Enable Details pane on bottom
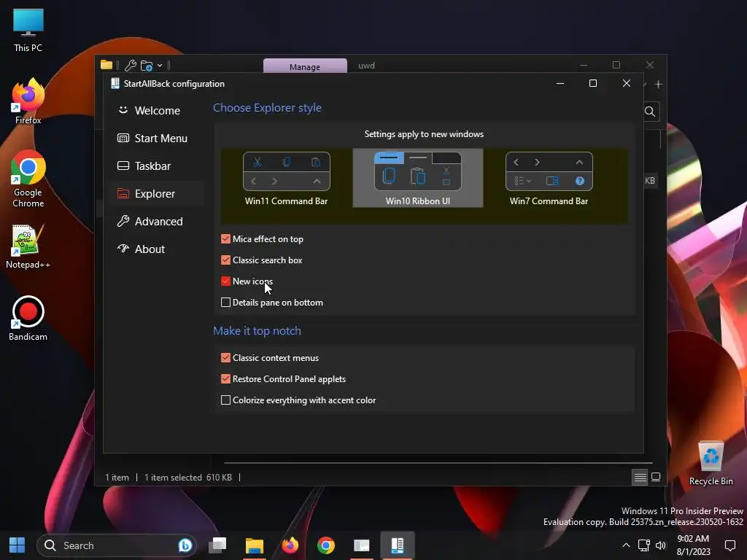 pos(226,303)
